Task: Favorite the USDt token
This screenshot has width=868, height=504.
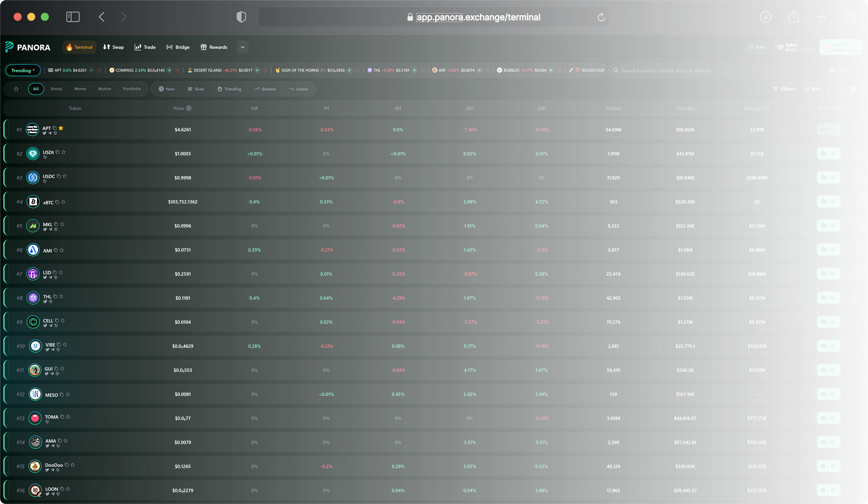Action: tap(63, 152)
